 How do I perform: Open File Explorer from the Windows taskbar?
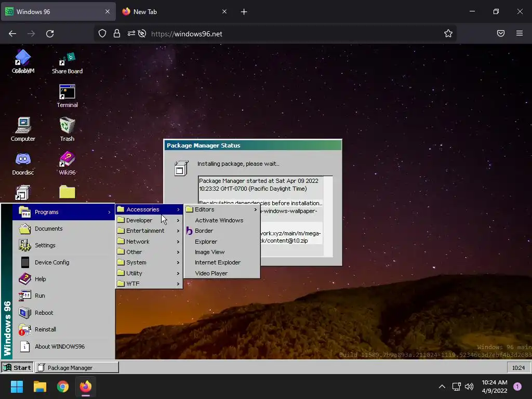click(39, 387)
